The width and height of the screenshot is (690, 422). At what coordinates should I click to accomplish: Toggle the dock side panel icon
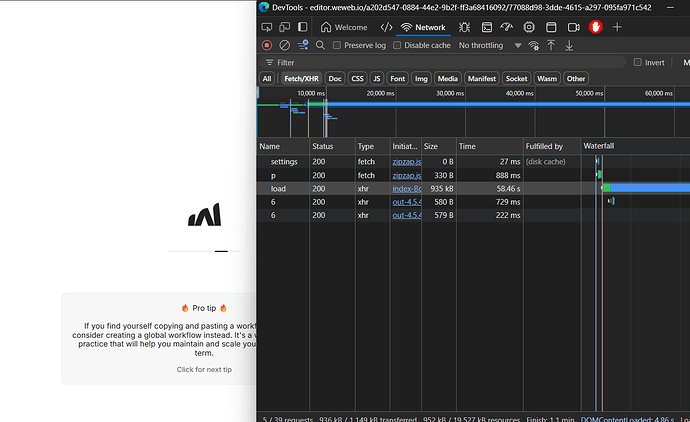(302, 27)
